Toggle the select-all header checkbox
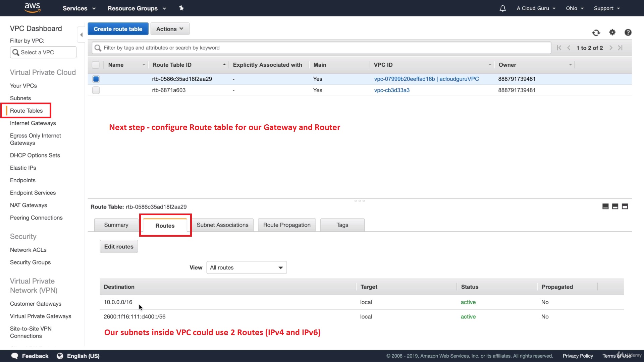This screenshot has width=644, height=362. coord(96,65)
